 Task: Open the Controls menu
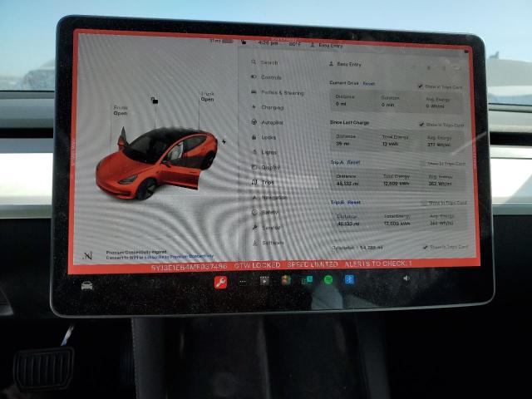(266, 77)
